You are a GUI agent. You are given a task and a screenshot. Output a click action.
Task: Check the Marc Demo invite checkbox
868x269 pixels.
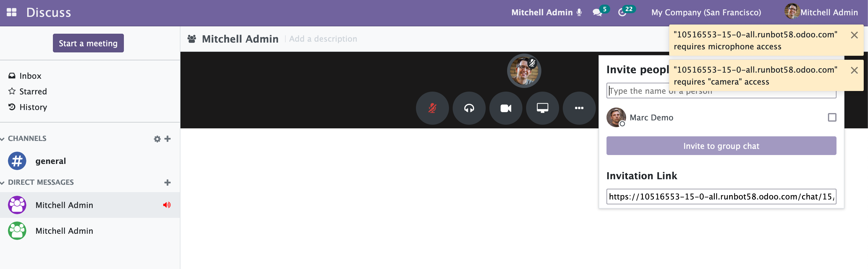[832, 117]
